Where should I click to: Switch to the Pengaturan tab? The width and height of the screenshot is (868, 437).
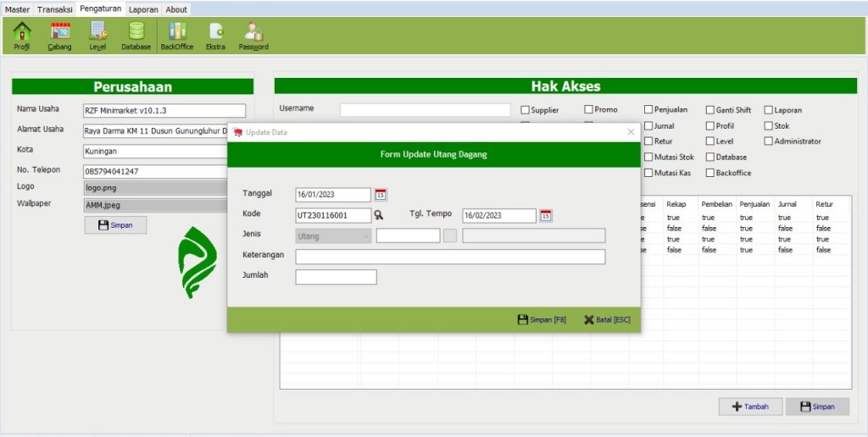[100, 8]
